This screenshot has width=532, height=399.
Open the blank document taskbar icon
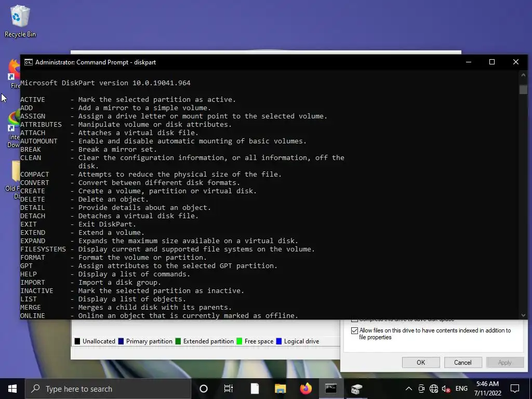tap(255, 389)
